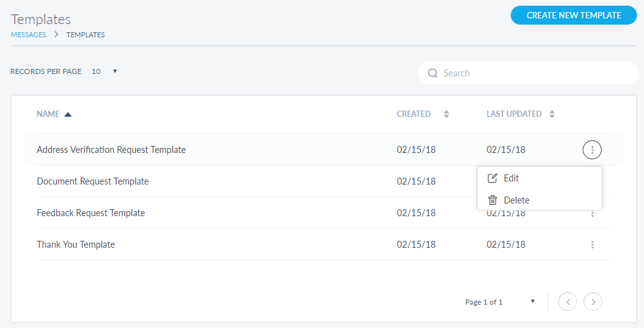
Task: Go to the previous page arrow
Action: [568, 302]
